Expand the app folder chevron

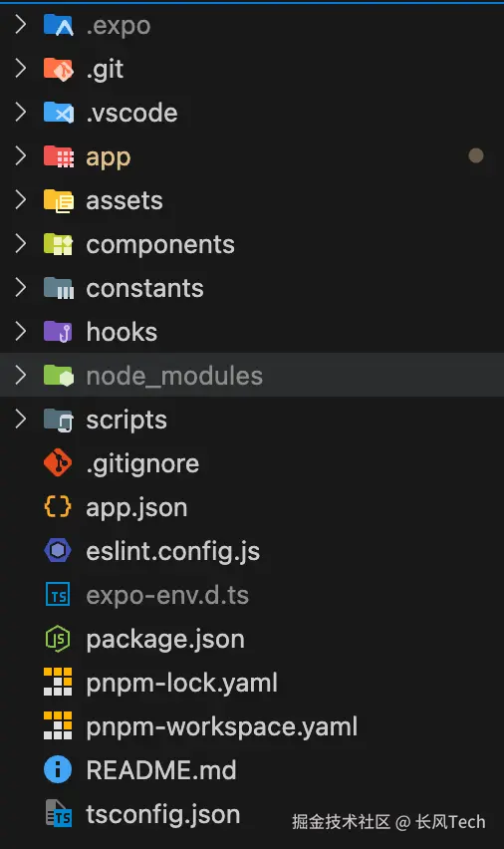(x=21, y=156)
